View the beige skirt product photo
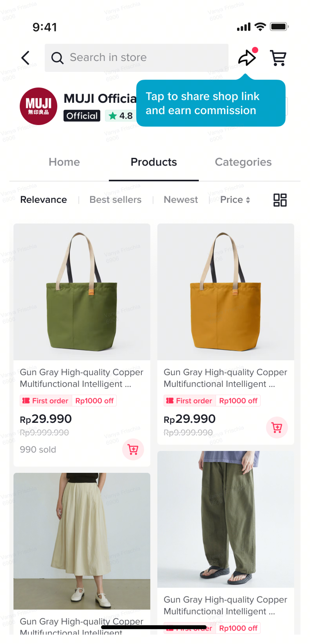Viewport: 310px width, 644px height. click(x=82, y=541)
